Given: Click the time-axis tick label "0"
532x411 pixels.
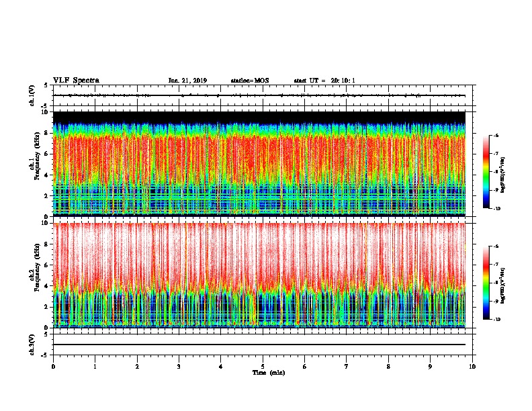Looking at the screenshot, I should [53, 367].
